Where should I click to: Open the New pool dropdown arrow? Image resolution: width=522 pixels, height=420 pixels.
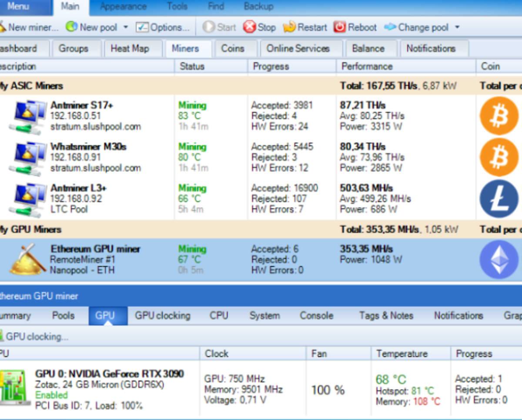(x=126, y=27)
